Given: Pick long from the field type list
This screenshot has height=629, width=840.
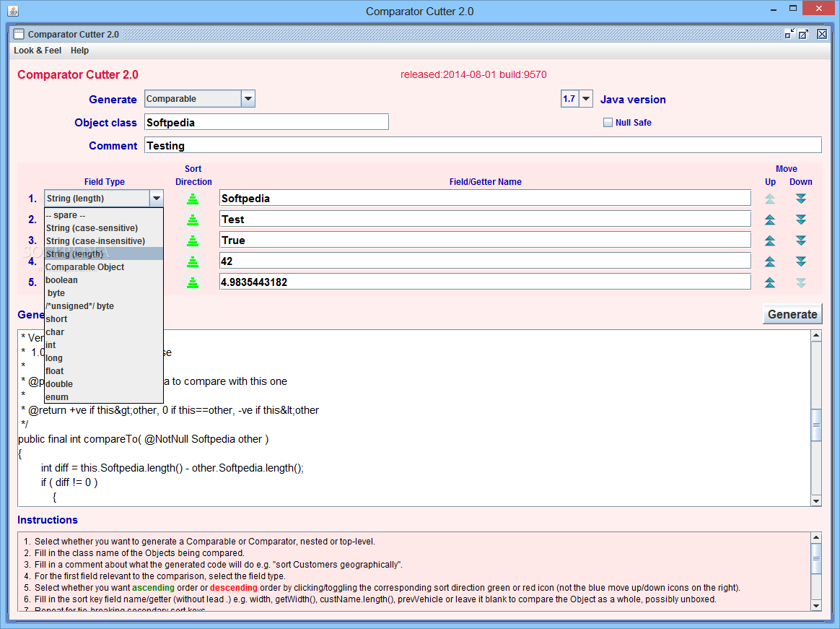Looking at the screenshot, I should pyautogui.click(x=104, y=357).
